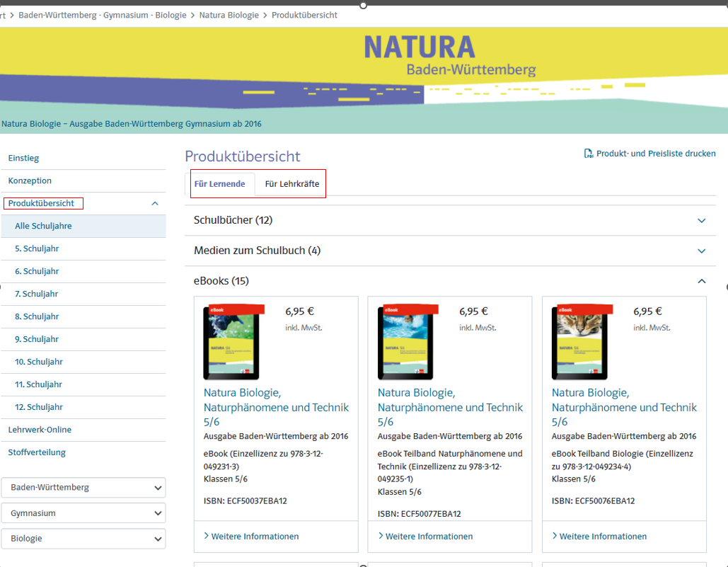Click breadcrumb Natura Biologie
The image size is (728, 567).
[229, 15]
